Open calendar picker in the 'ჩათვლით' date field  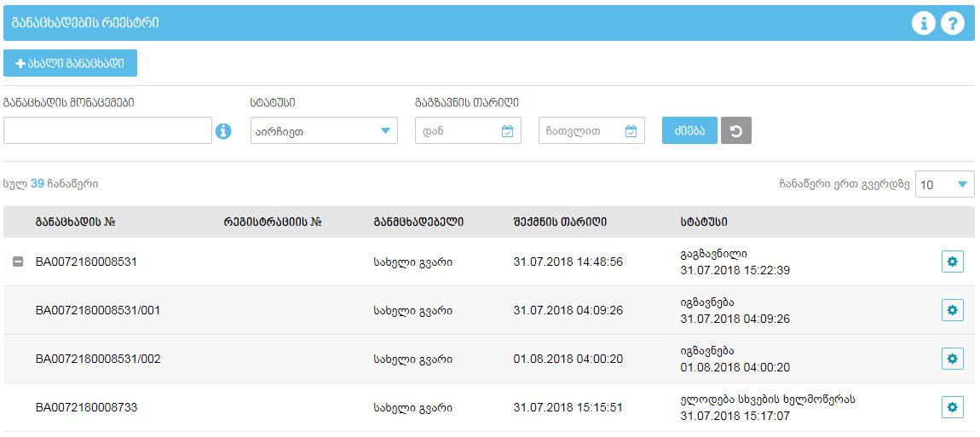tap(631, 131)
